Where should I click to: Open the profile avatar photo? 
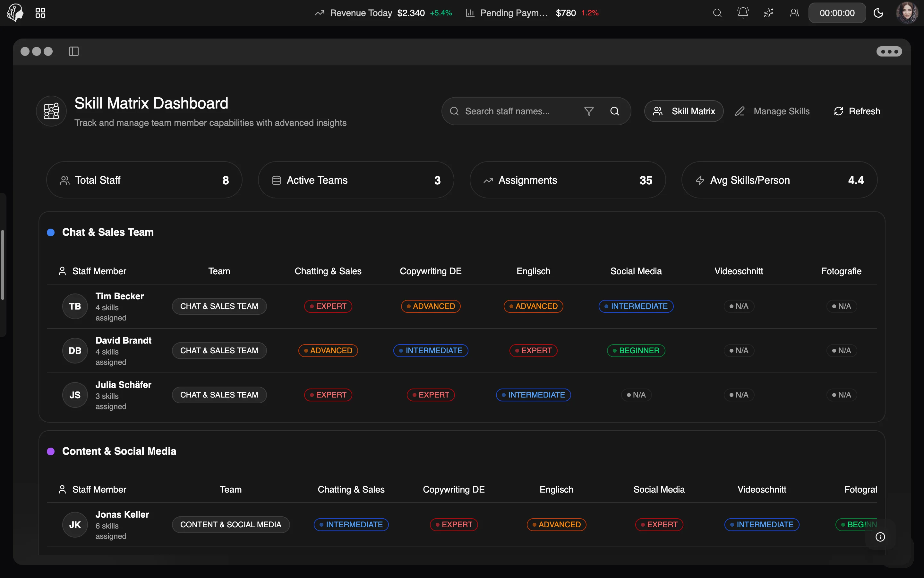pos(907,13)
